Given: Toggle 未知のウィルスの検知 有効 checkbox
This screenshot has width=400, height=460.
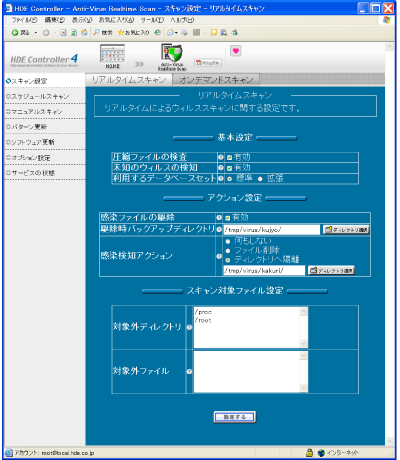Looking at the screenshot, I should (x=229, y=168).
